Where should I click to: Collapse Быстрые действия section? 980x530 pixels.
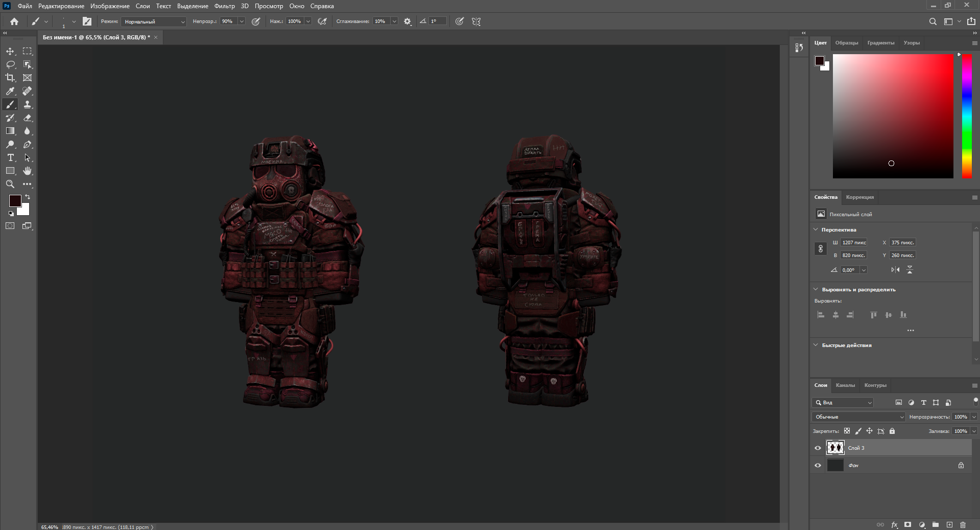tap(816, 345)
